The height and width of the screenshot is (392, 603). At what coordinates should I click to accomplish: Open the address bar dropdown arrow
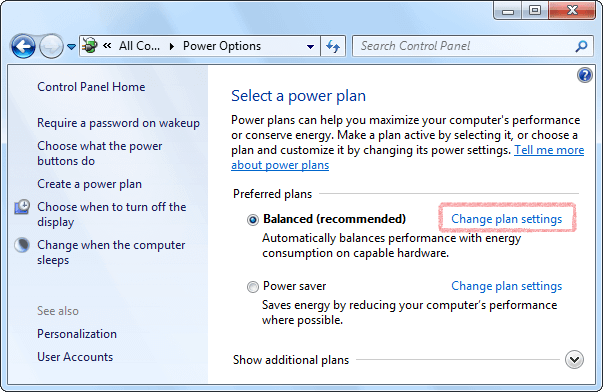tap(310, 47)
